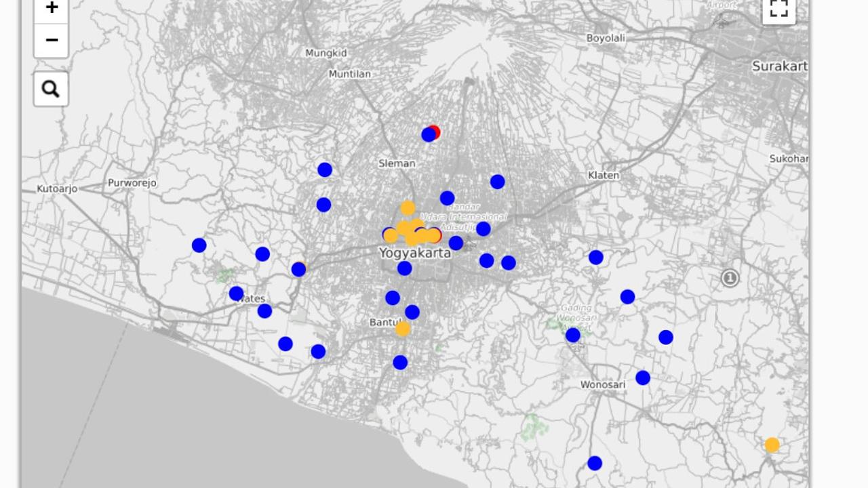Image resolution: width=868 pixels, height=488 pixels.
Task: Click the blue marker right of Wonosari label
Action: pyautogui.click(x=643, y=378)
